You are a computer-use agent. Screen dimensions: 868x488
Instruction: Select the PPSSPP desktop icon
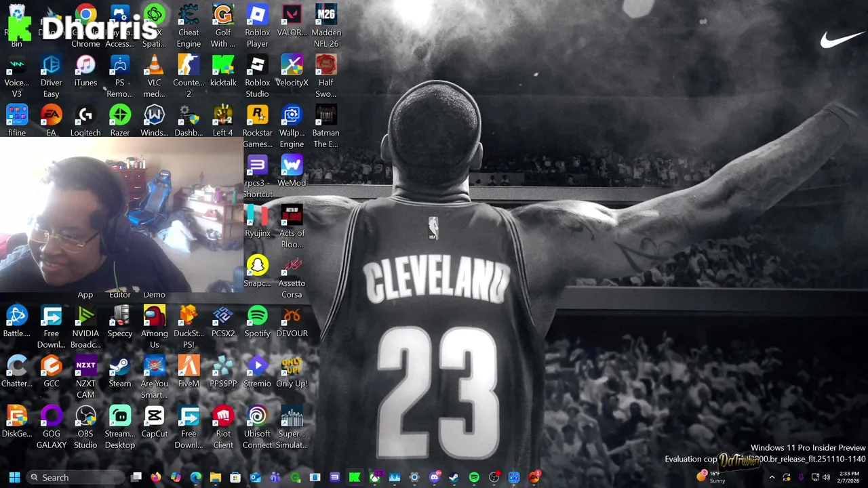(x=223, y=371)
